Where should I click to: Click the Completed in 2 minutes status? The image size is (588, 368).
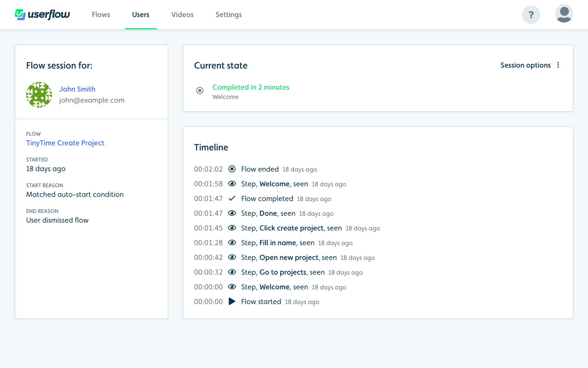pos(251,87)
